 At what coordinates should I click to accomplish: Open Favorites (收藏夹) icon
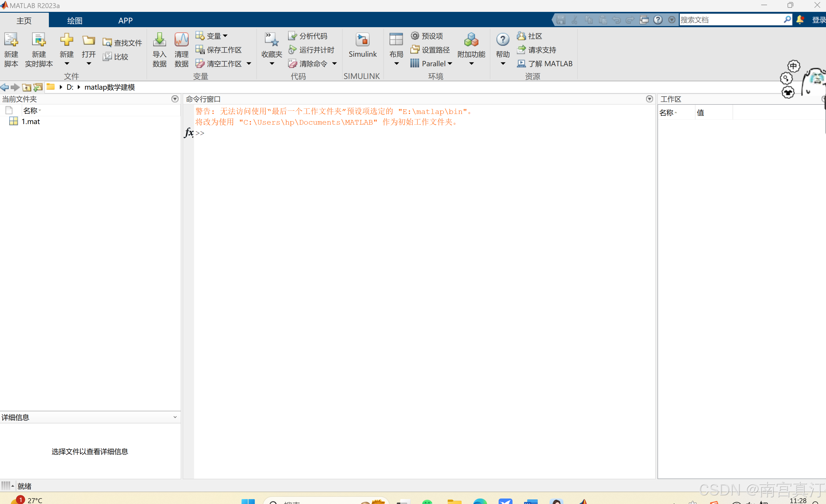(272, 40)
